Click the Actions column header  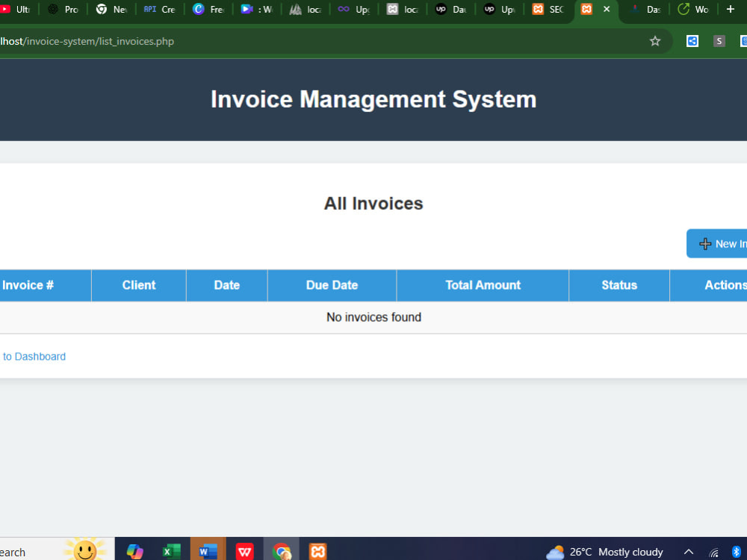coord(708,285)
